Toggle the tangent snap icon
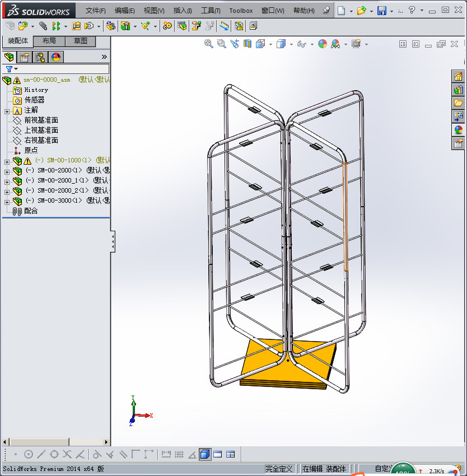Image resolution: width=467 pixels, height=476 pixels. click(x=97, y=454)
